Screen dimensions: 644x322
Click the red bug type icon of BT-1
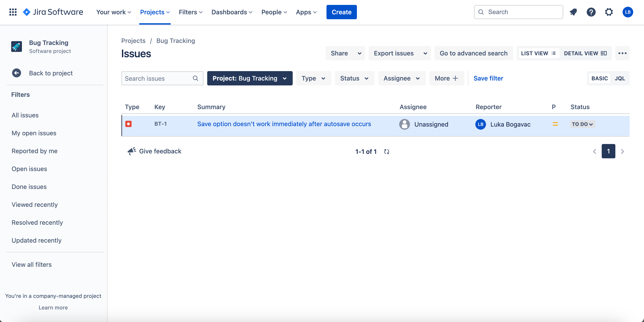128,124
